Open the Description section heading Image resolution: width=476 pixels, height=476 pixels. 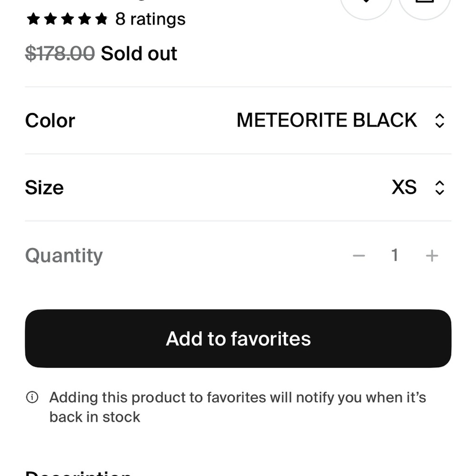coord(79,473)
